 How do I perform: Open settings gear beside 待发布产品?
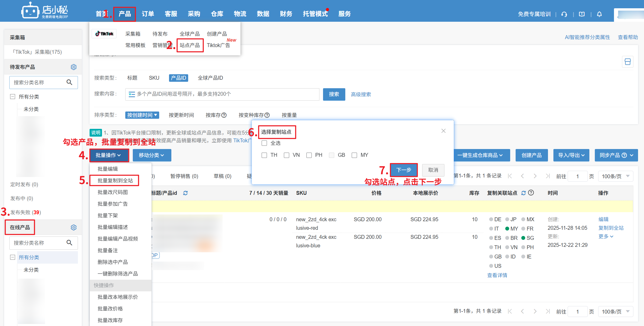(x=74, y=67)
